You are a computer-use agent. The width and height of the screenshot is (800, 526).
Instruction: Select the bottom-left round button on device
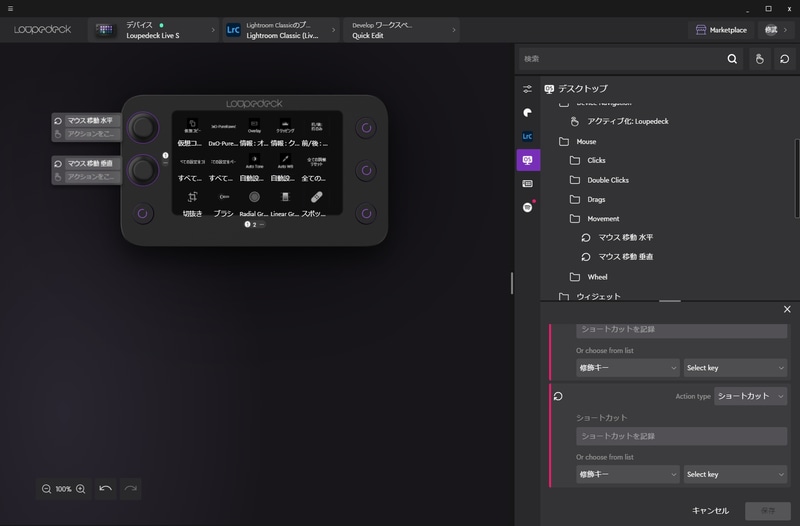(142, 213)
